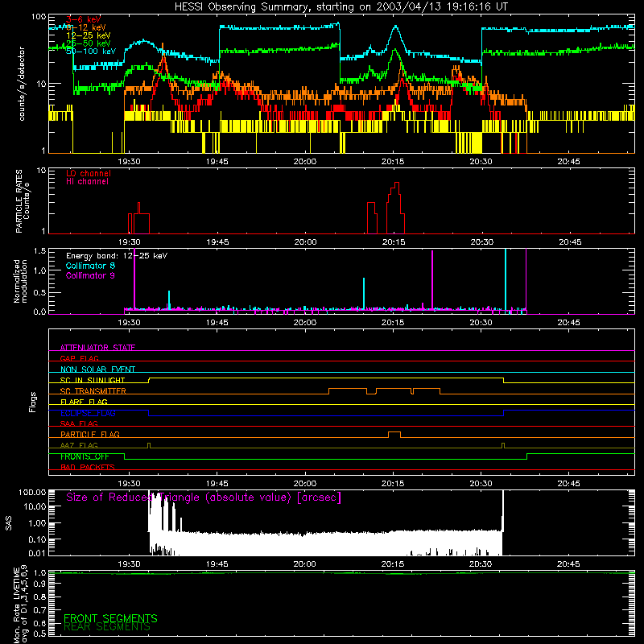Viewport: 644px width, 644px height.
Task: Click the counts/s/detector y-axis label
Action: [22, 84]
